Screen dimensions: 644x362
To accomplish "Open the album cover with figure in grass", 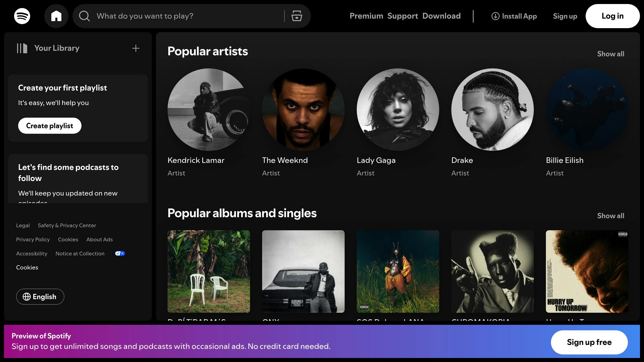I will (x=398, y=271).
